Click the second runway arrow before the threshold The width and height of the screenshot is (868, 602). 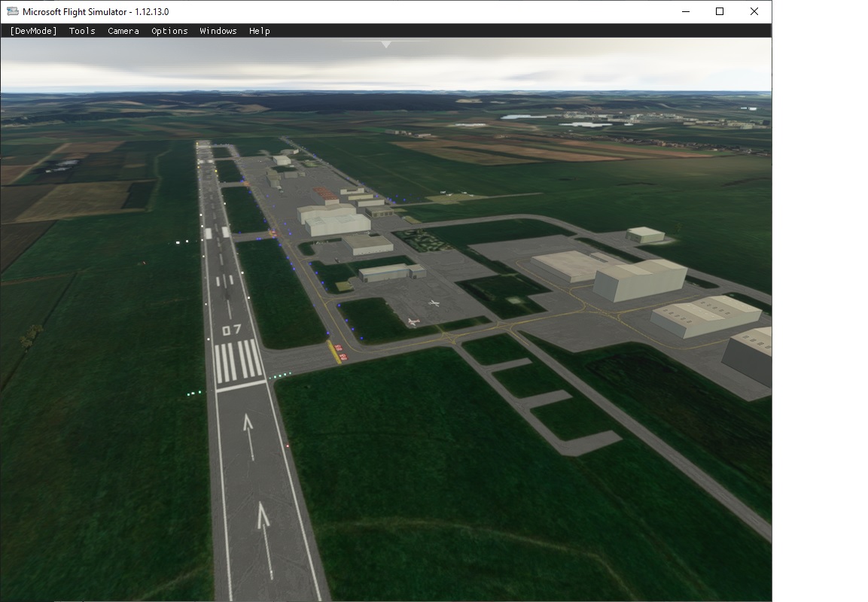click(x=248, y=433)
